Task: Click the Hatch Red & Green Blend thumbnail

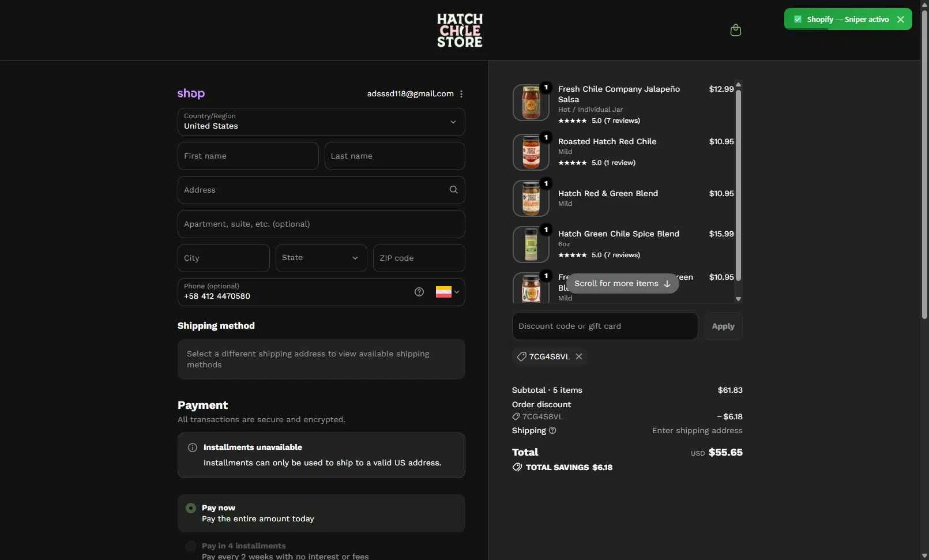Action: click(x=531, y=198)
